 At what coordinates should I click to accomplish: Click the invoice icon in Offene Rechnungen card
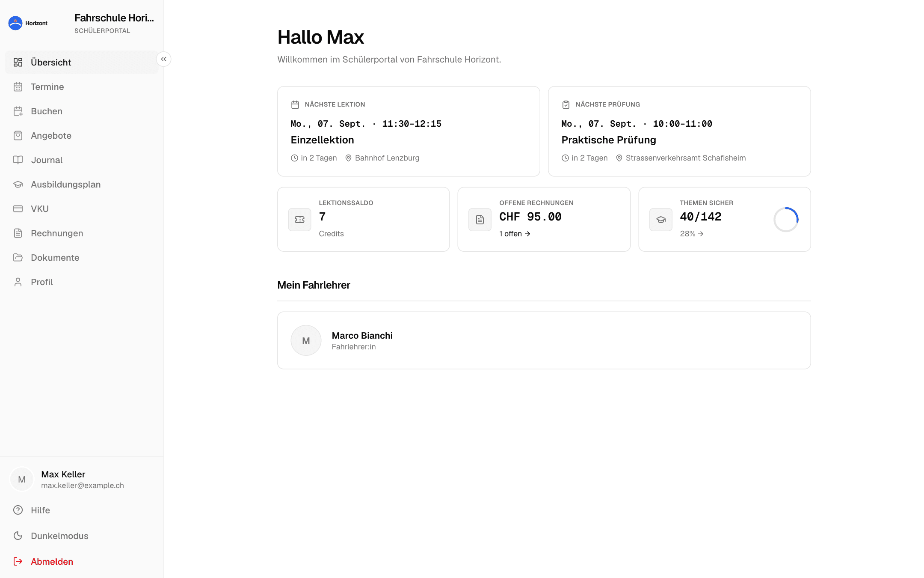(x=480, y=220)
